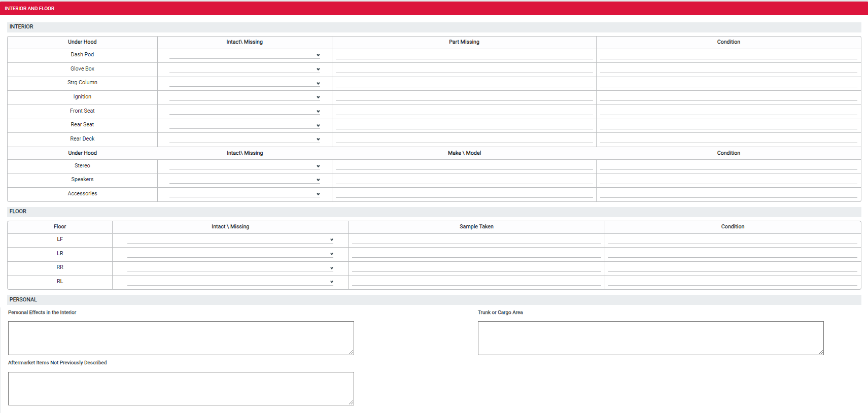Open the Front Seat Intact\Missing dropdown
Image resolution: width=868 pixels, height=413 pixels.
pyautogui.click(x=245, y=111)
